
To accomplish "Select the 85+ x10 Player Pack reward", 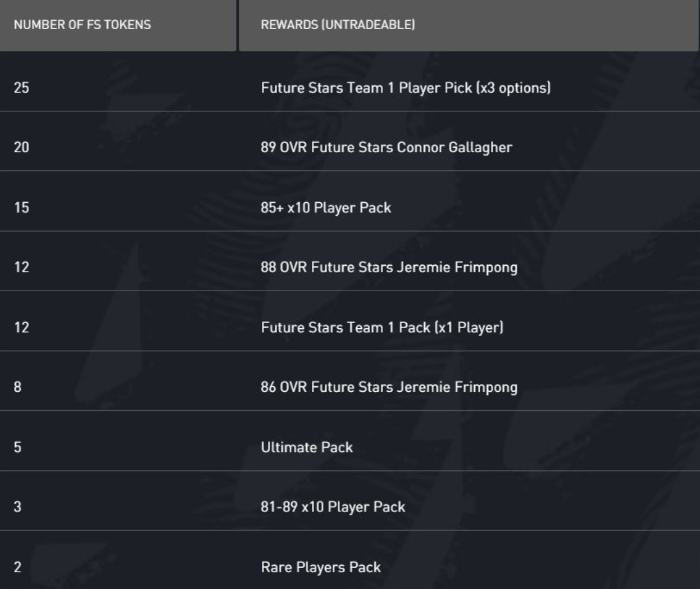I will tap(326, 207).
